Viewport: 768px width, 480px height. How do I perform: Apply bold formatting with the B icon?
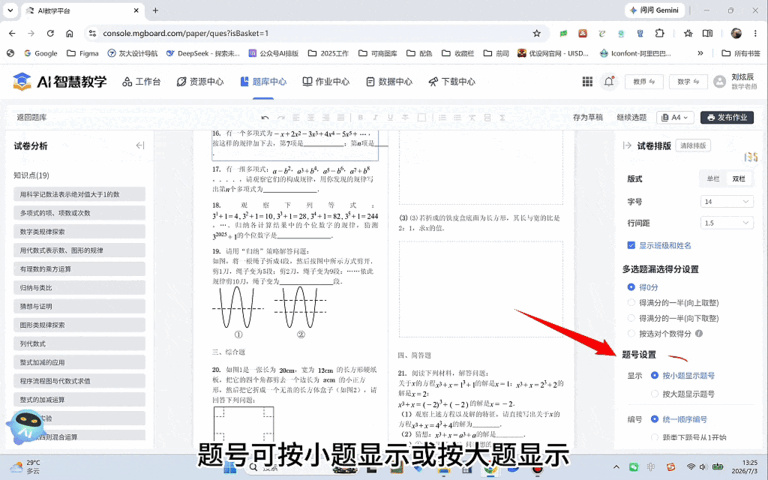pyautogui.click(x=360, y=118)
